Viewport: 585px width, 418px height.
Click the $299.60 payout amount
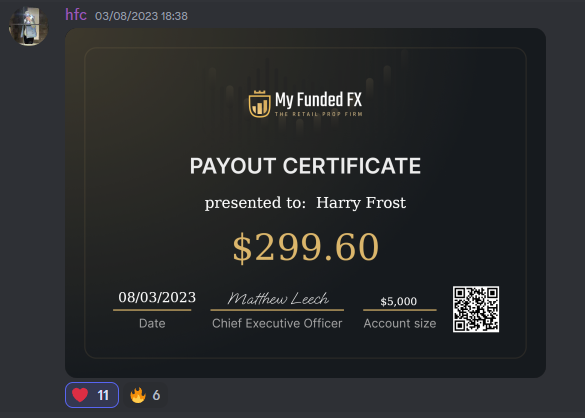click(306, 247)
